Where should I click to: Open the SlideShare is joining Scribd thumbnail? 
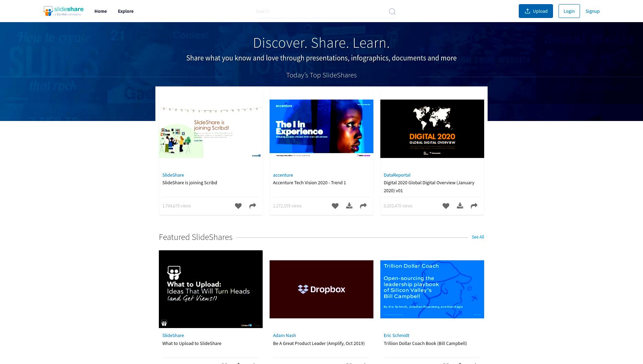coord(211,129)
